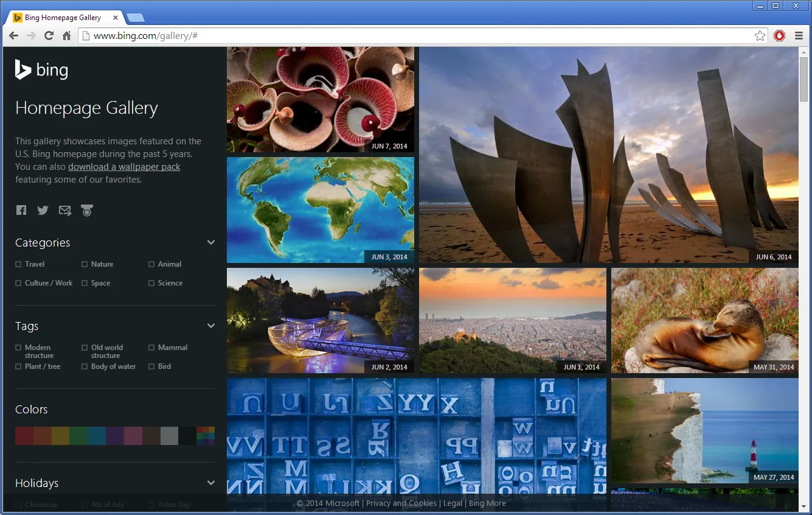
Task: Enable the Mammal tag
Action: (x=151, y=348)
